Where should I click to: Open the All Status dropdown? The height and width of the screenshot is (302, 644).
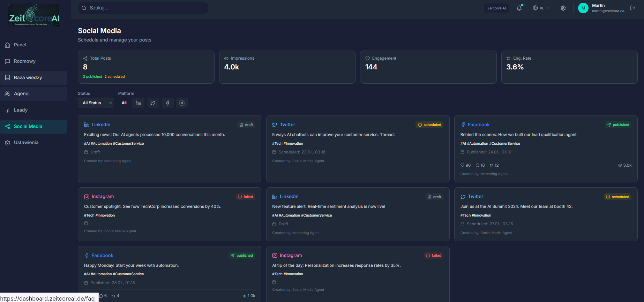pos(95,103)
